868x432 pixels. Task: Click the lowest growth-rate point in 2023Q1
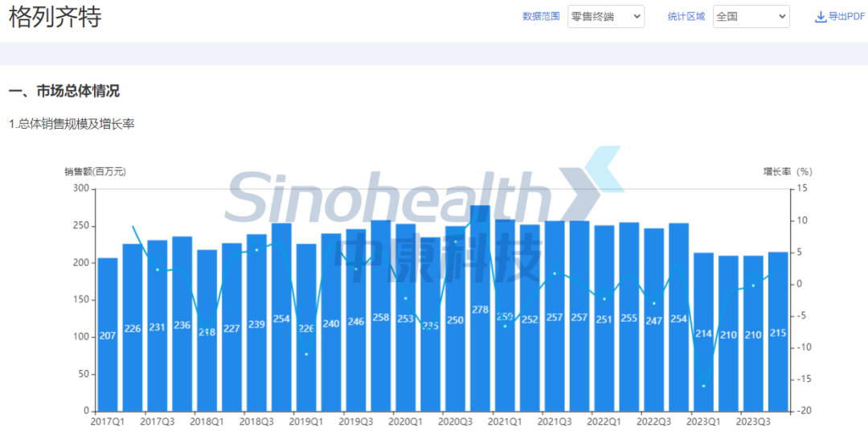pos(703,385)
